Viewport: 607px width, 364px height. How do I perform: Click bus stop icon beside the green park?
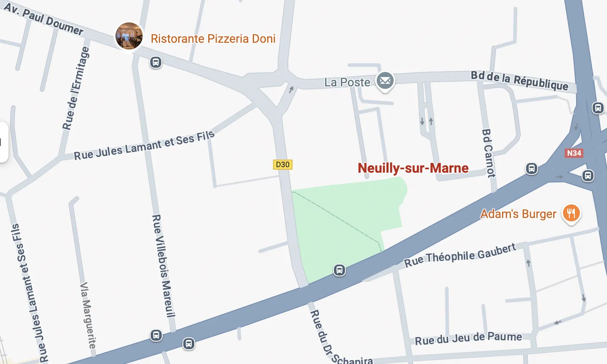click(339, 270)
